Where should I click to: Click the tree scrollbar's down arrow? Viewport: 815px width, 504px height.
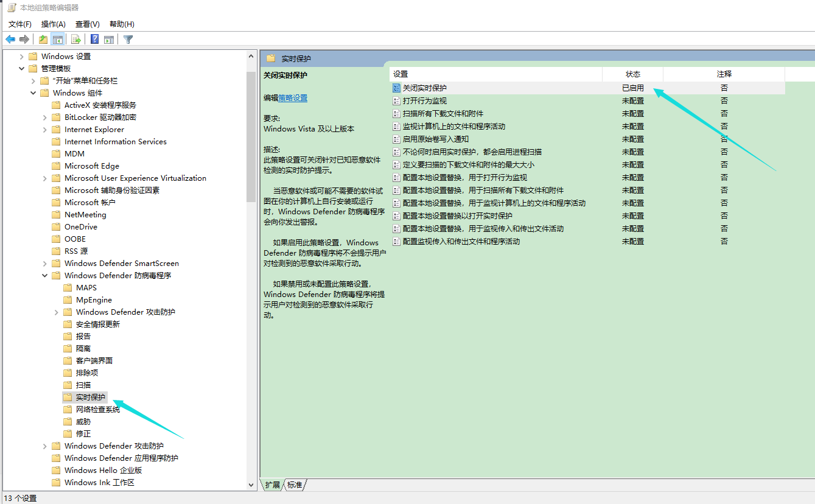251,485
